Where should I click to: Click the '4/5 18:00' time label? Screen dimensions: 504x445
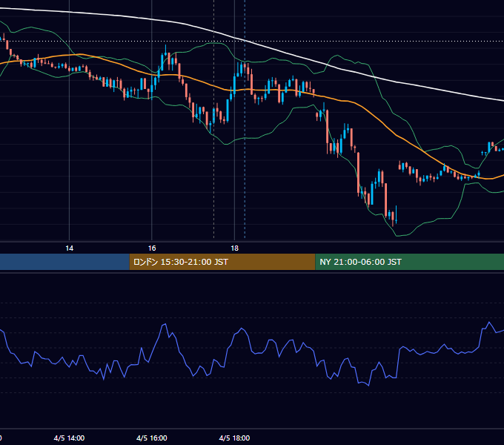(234, 438)
